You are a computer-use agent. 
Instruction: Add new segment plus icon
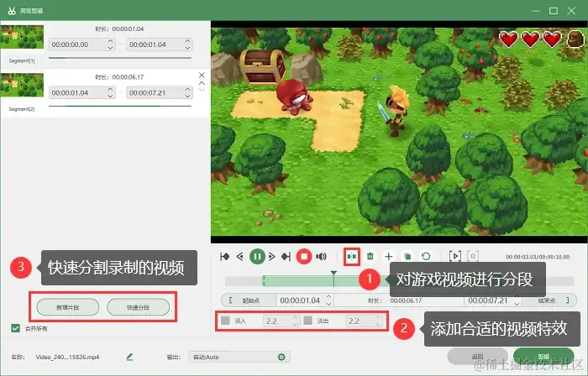click(x=389, y=257)
